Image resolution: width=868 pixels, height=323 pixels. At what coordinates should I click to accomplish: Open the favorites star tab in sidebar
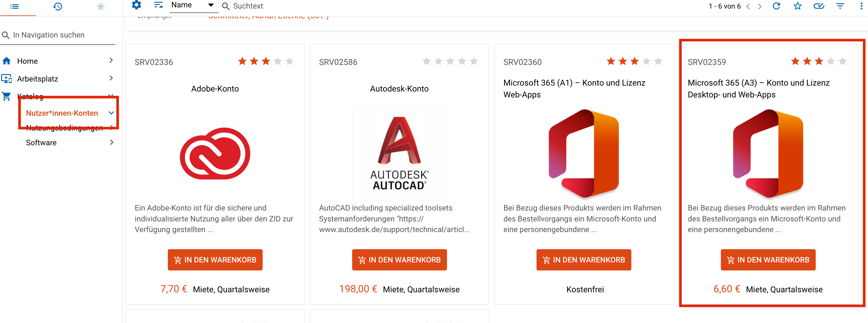[100, 6]
